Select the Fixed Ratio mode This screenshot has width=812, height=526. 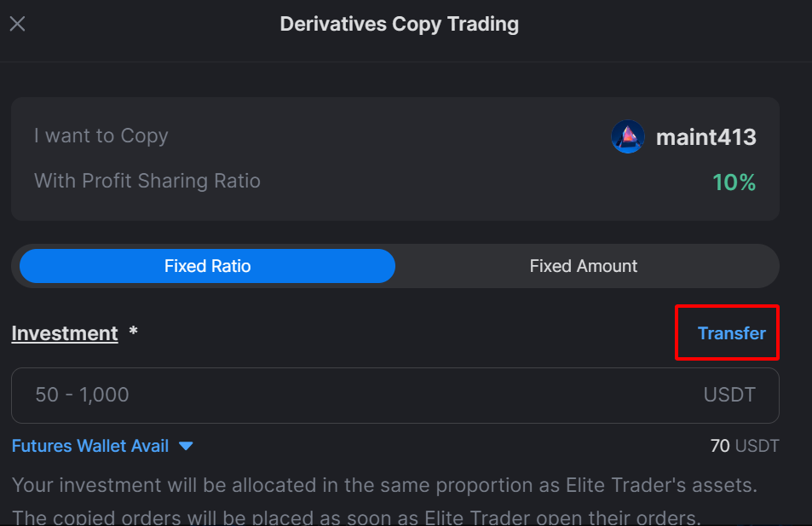(207, 266)
